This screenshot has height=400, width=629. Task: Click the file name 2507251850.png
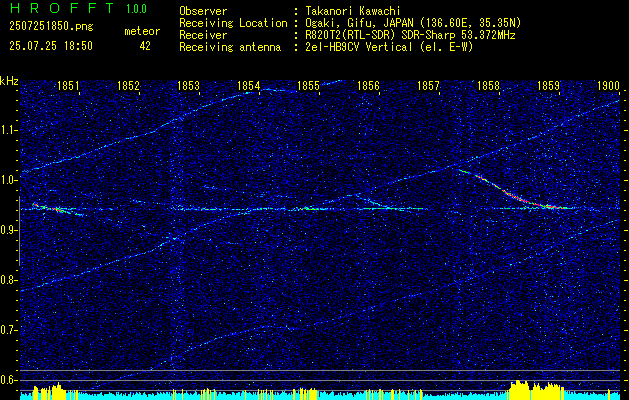pos(51,26)
